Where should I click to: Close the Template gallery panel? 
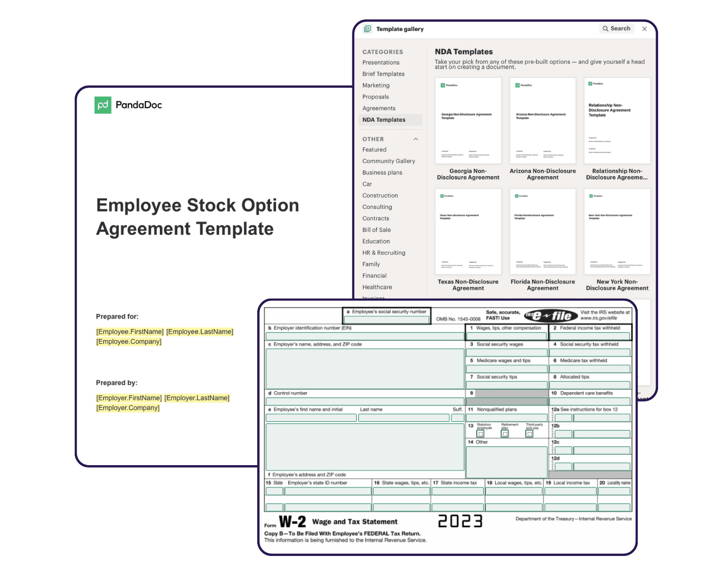click(x=645, y=29)
